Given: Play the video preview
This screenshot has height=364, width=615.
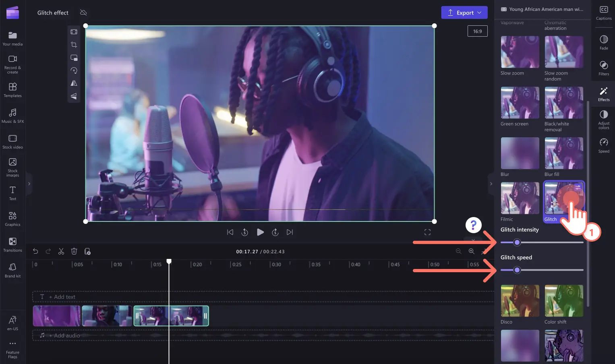Looking at the screenshot, I should tap(260, 232).
